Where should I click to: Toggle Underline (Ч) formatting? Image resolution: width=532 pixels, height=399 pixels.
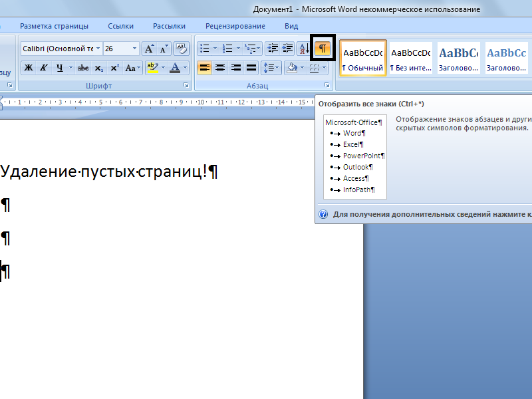click(x=60, y=68)
